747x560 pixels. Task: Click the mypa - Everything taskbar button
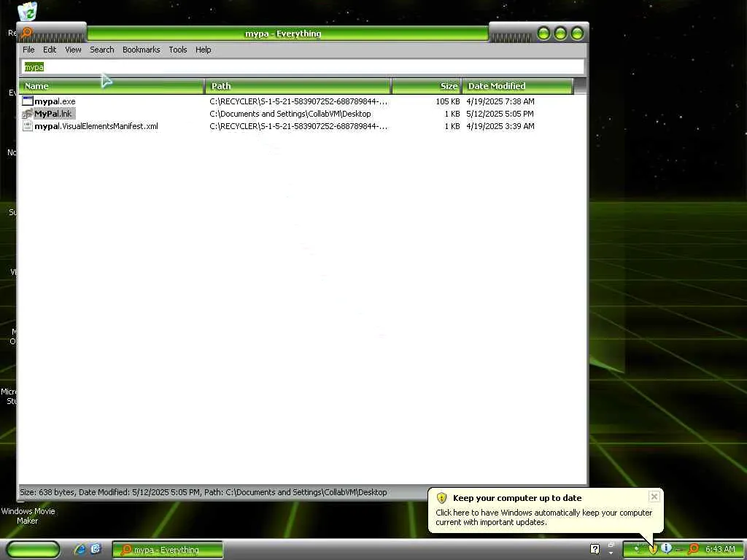[168, 550]
